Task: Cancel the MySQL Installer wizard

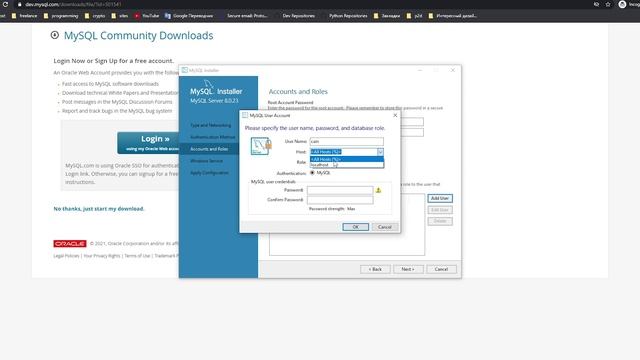Action: point(441,269)
